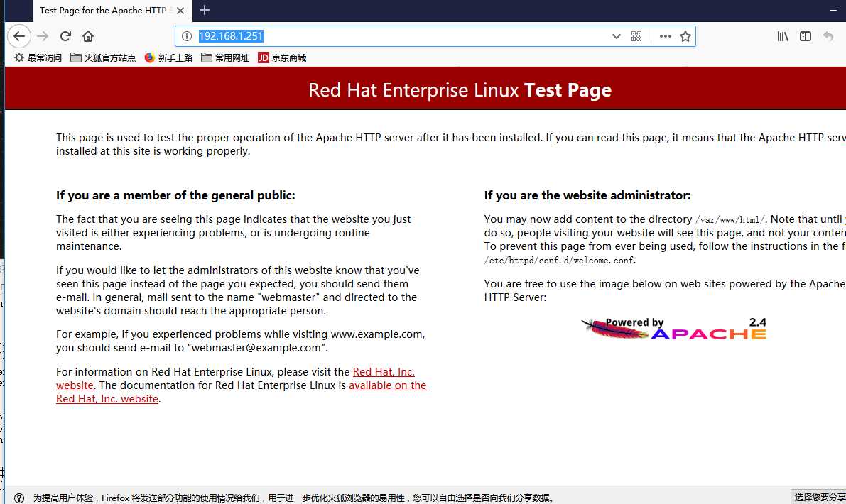Click the 'If you are the website administrator:' heading
846x504 pixels.
tap(587, 195)
